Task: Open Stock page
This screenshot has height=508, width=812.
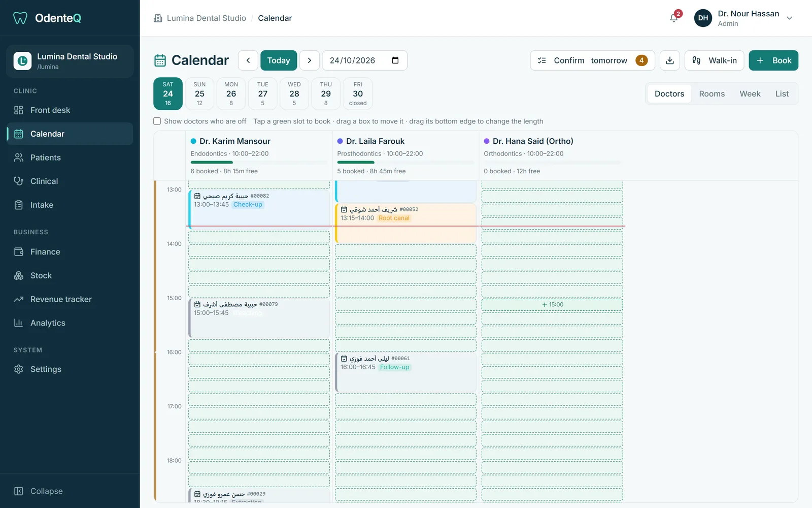Action: (x=70, y=275)
